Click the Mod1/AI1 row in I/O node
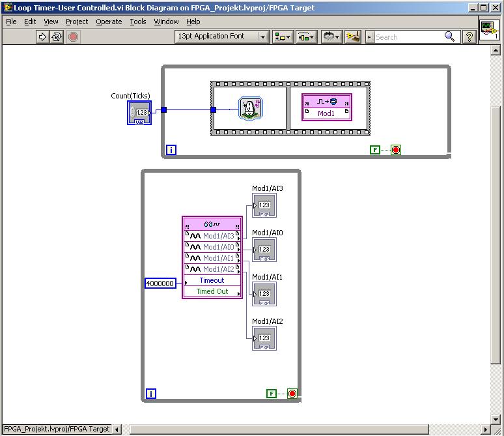504x436 pixels. coord(212,258)
